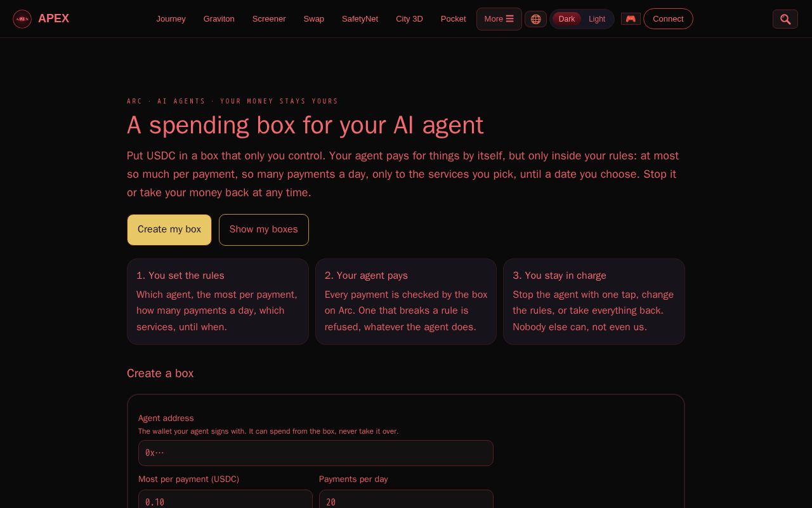This screenshot has width=812, height=508.
Task: Click the Create my box button
Action: pyautogui.click(x=169, y=230)
